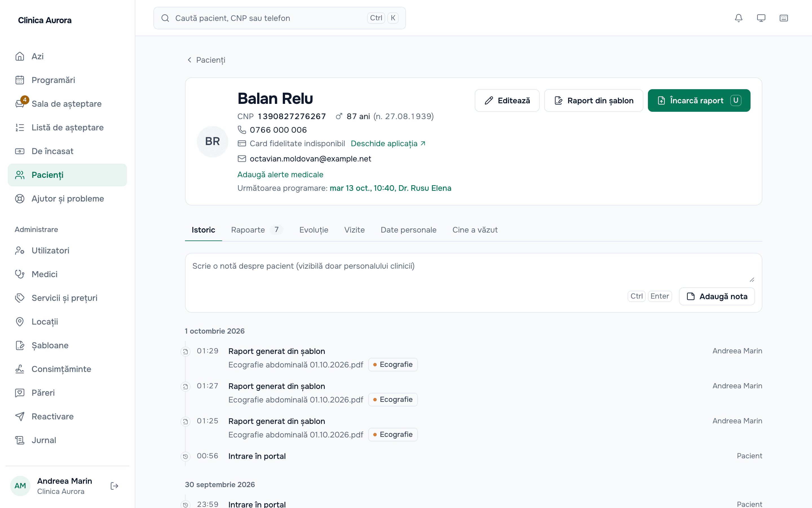The width and height of the screenshot is (812, 508).
Task: Click Încarcă raport button
Action: [699, 100]
